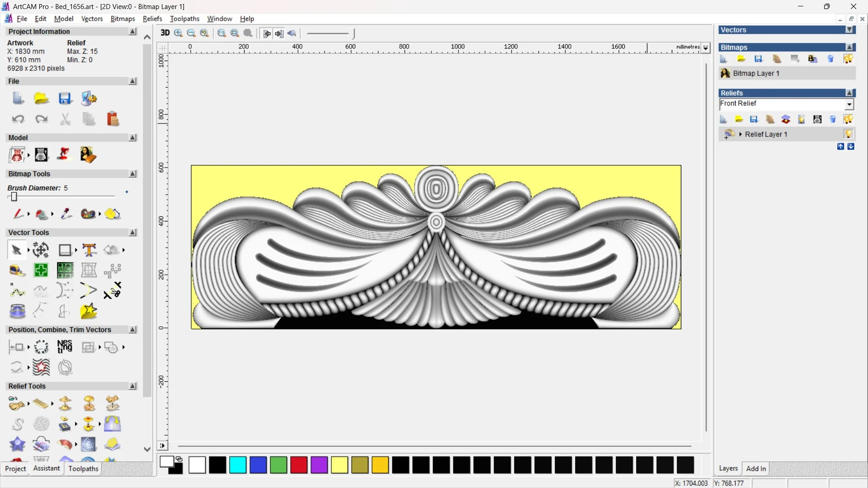This screenshot has width=868, height=488.
Task: Select the paint brush bitmap tool
Action: [x=18, y=214]
